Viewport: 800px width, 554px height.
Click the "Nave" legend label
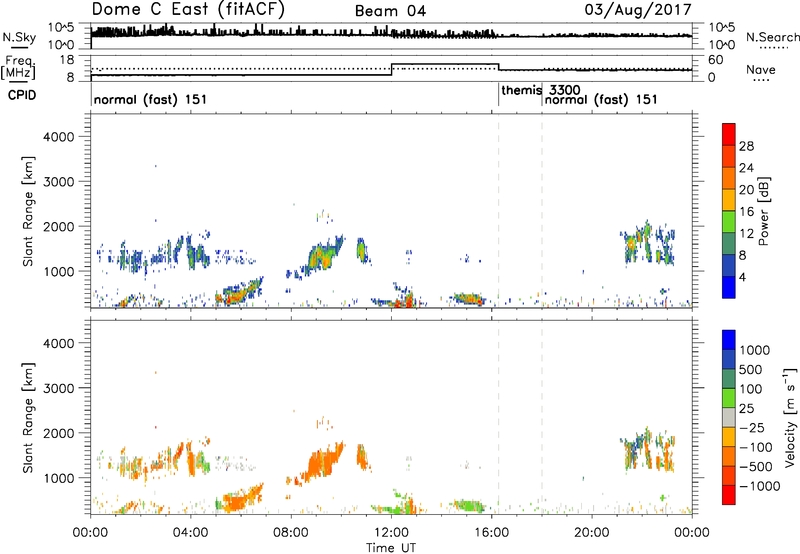(x=761, y=69)
